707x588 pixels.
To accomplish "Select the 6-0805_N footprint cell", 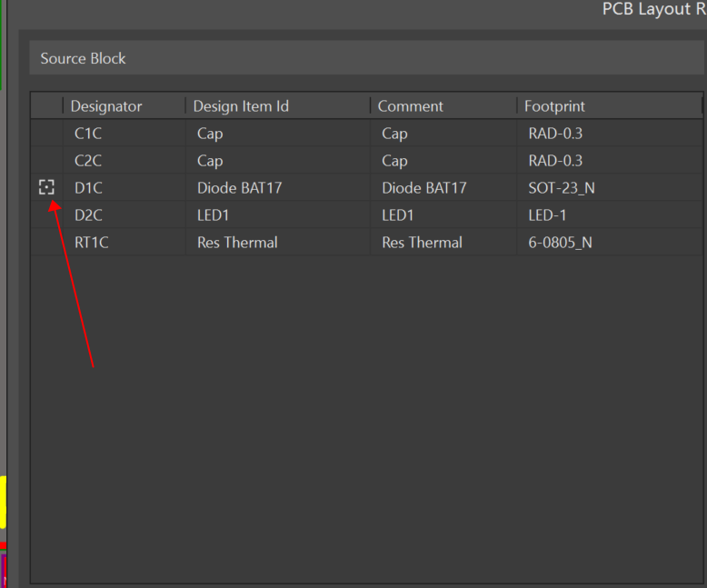I will click(x=560, y=243).
